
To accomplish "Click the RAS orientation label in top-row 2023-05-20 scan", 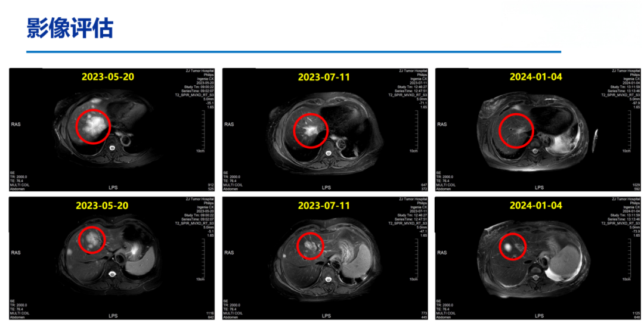I will click(16, 125).
